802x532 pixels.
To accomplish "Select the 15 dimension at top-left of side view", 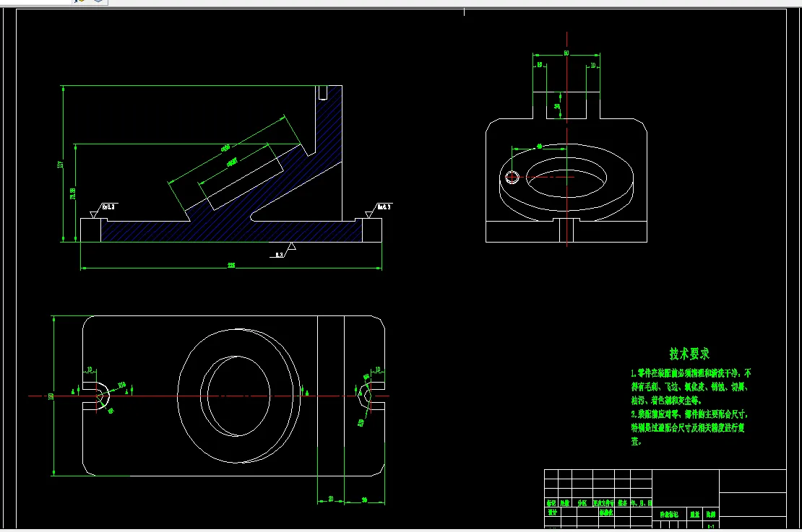I will click(x=539, y=65).
